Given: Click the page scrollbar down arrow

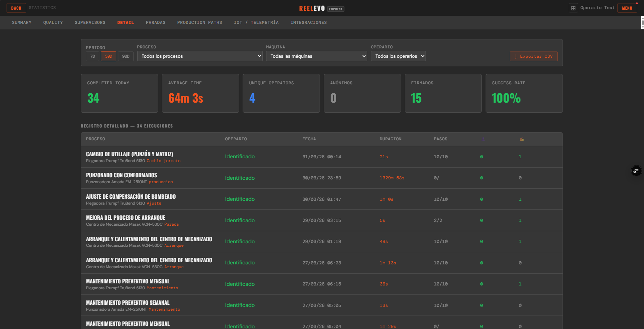Looking at the screenshot, I should 642,27.
